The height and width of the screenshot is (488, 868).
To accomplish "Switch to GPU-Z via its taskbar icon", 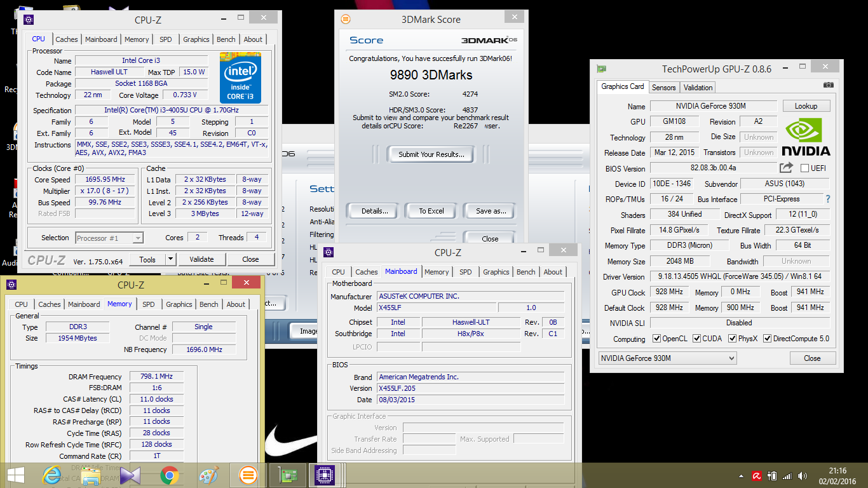I will 287,475.
